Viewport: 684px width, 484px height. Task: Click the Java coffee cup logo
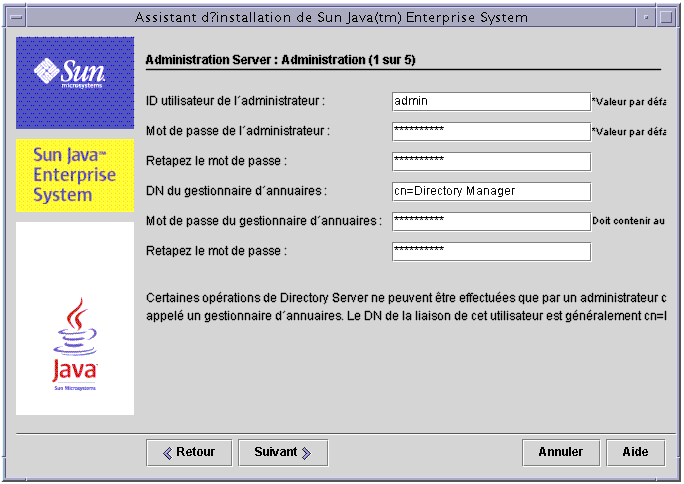(x=75, y=344)
